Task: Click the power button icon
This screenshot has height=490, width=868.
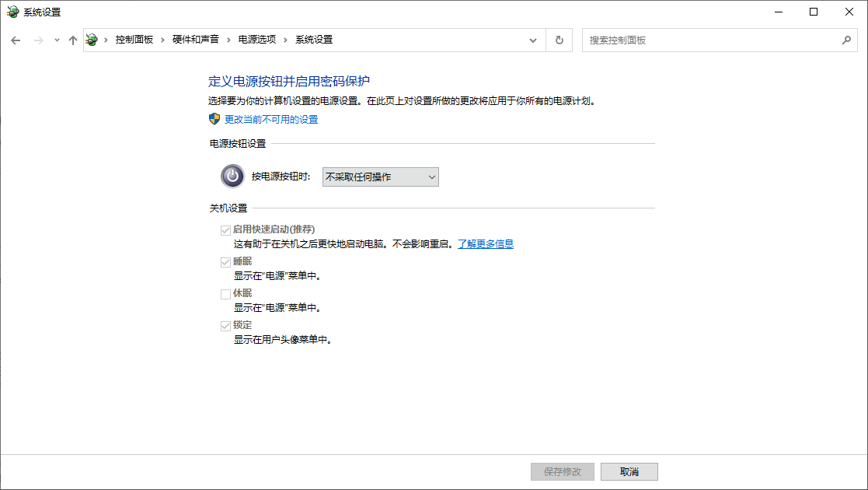Action: pos(232,177)
